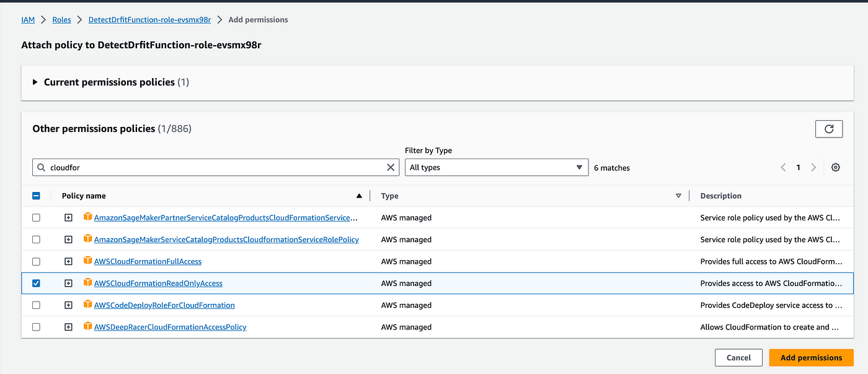Open AWSCloudFormationFullAccess policy link
This screenshot has height=374, width=868.
click(x=148, y=261)
